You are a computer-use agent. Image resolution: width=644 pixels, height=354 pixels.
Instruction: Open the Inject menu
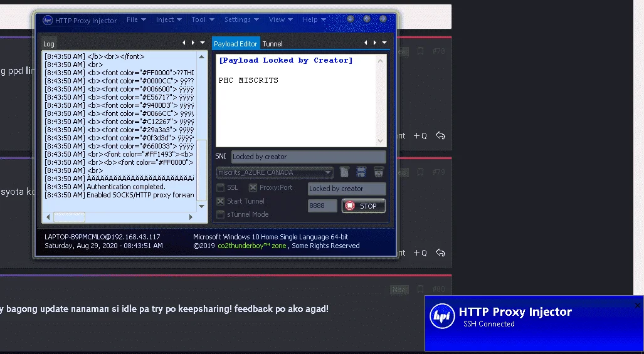(169, 19)
